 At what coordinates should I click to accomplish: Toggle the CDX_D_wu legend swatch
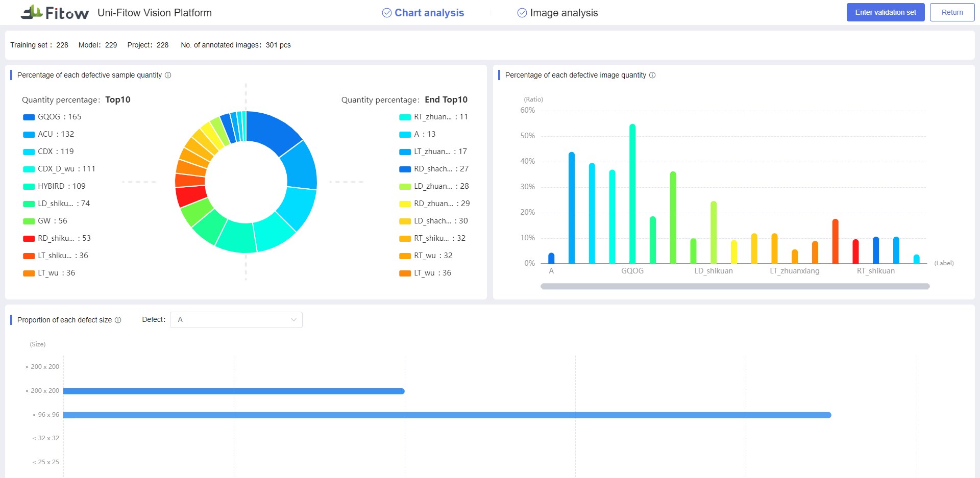point(29,169)
